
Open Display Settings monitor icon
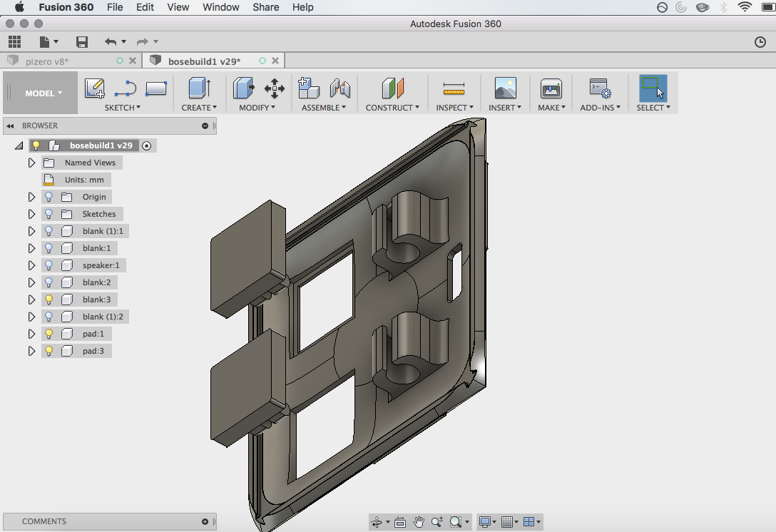485,522
